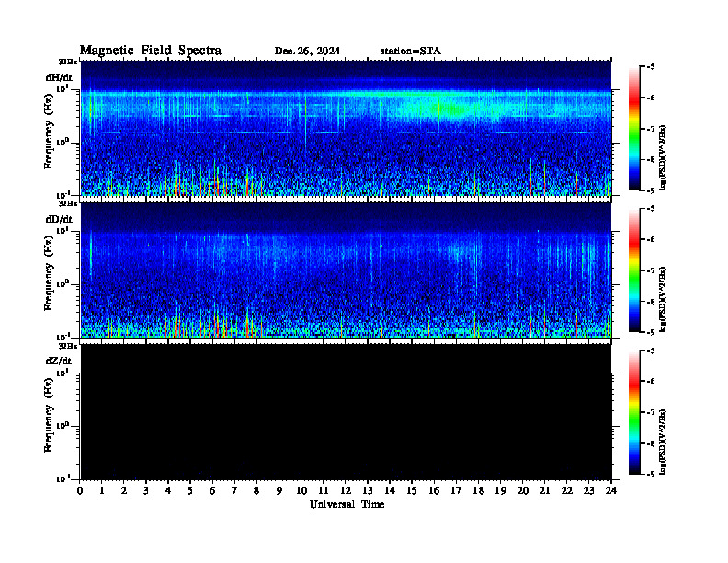Click the dD/dt panel color bar

634,270
